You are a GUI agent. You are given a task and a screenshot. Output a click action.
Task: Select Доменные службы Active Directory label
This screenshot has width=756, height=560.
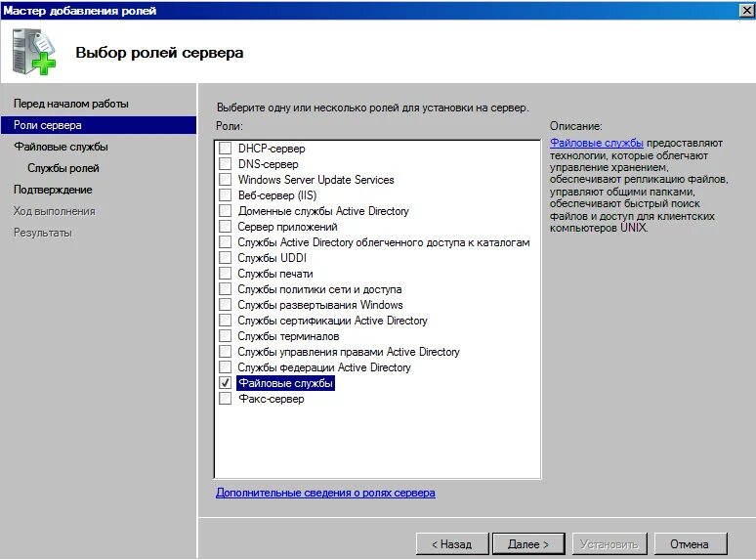tap(323, 211)
